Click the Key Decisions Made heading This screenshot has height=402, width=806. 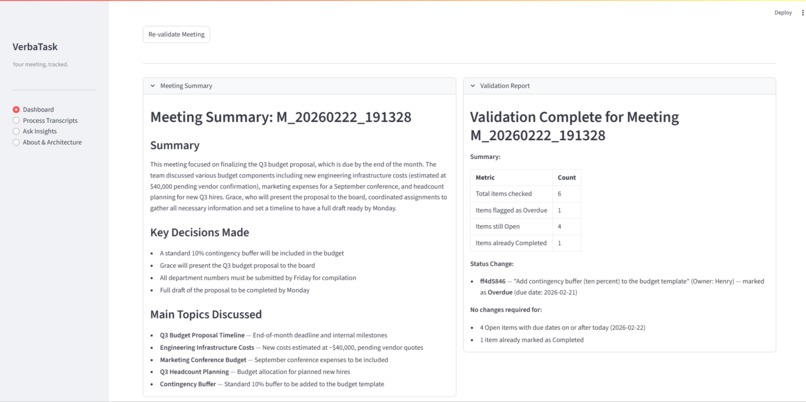(x=199, y=232)
